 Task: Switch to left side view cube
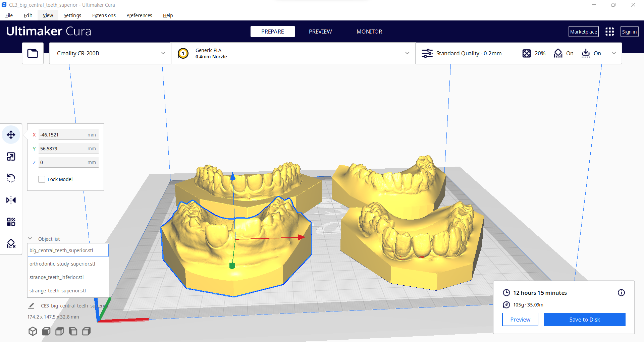[73, 331]
